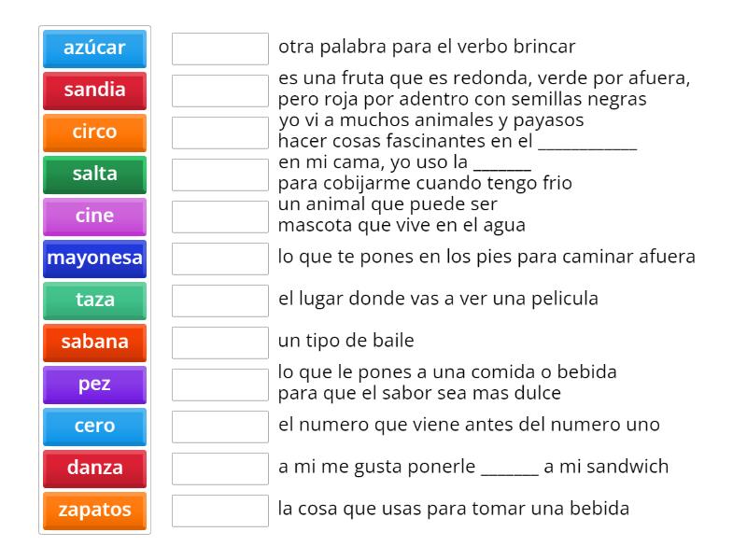Select the mayonesa word tile
The width and height of the screenshot is (747, 560).
[93, 259]
